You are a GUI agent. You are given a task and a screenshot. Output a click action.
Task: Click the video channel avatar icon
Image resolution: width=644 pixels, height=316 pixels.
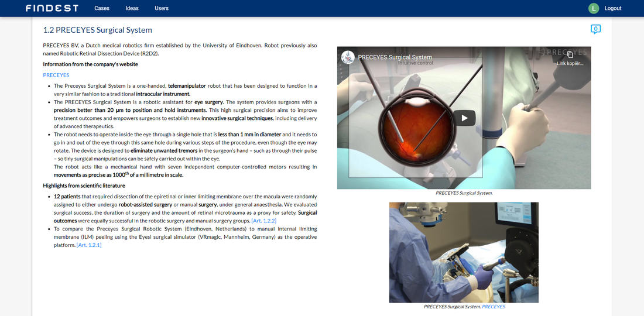coord(348,57)
